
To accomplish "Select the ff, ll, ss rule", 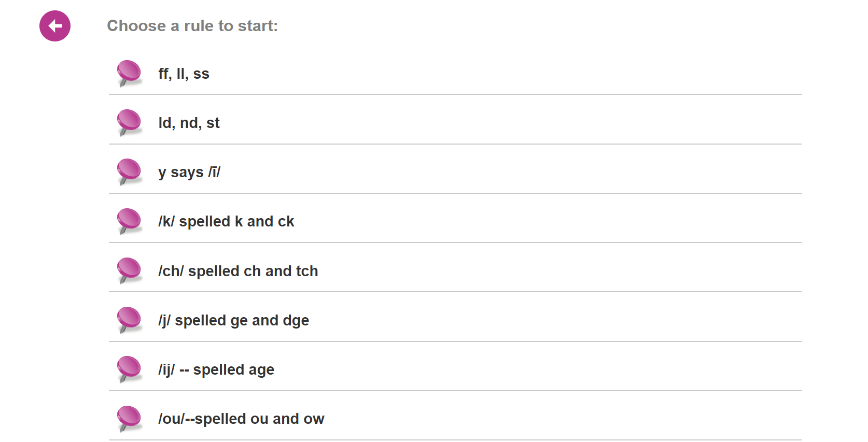I will tap(184, 74).
